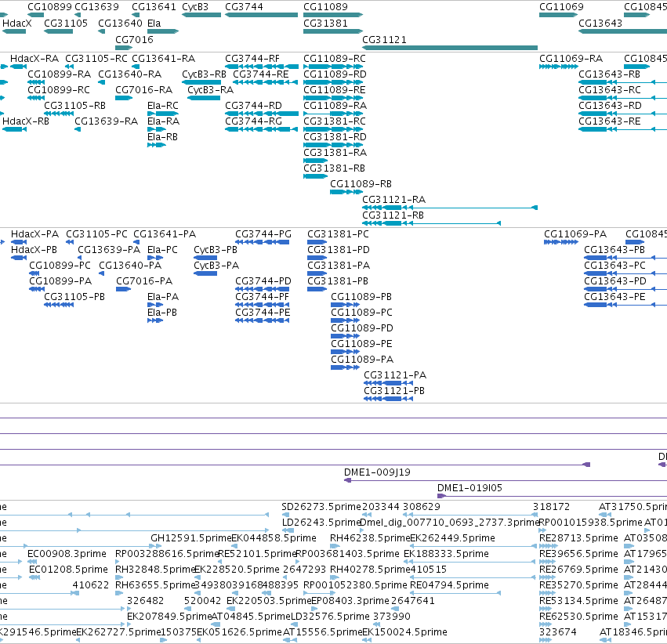Viewport: 667px width, 644px height.
Task: Click transcript CG13639-RA label
Action: (x=107, y=121)
